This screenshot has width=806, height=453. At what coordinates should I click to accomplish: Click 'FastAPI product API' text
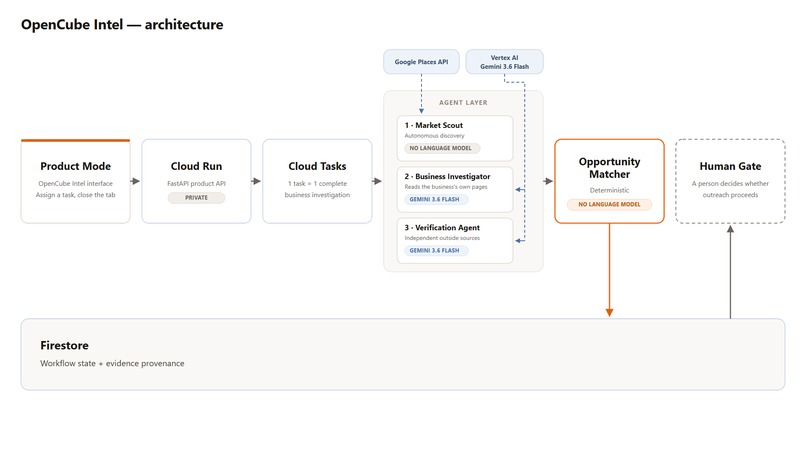(x=196, y=184)
